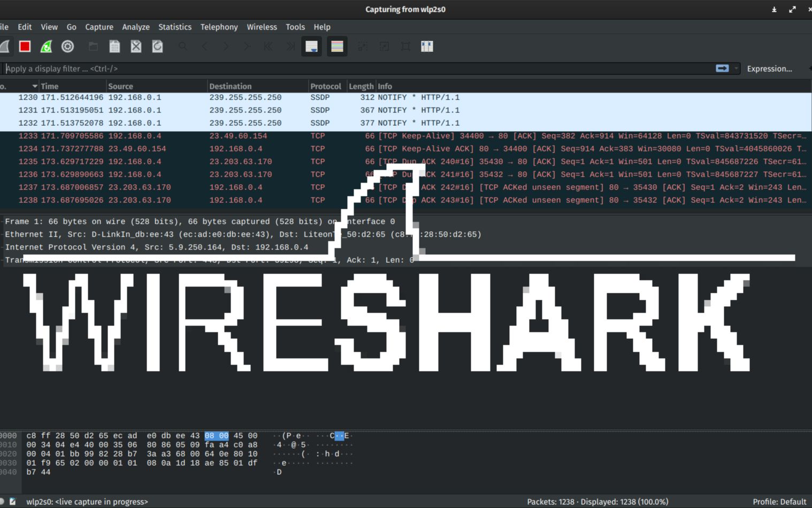Toggle auto-scroll during live capture
This screenshot has height=508, width=812.
pos(311,47)
